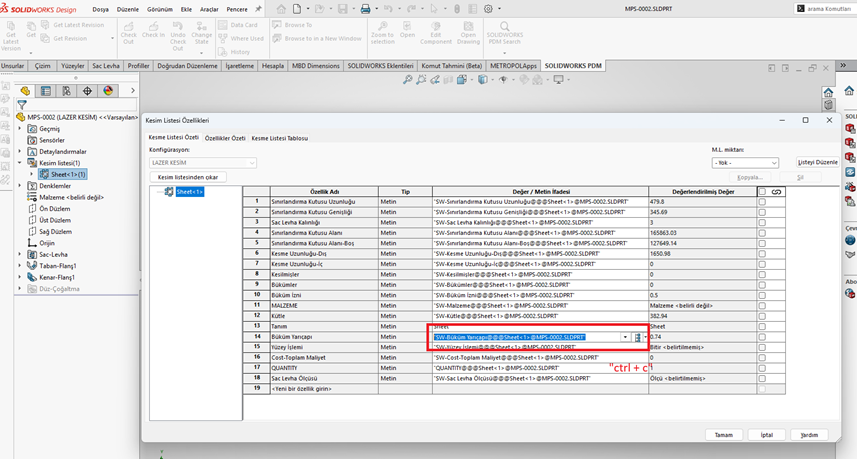The height and width of the screenshot is (459, 857).
Task: Switch to the Özellikler Özeti tab
Action: coord(225,137)
